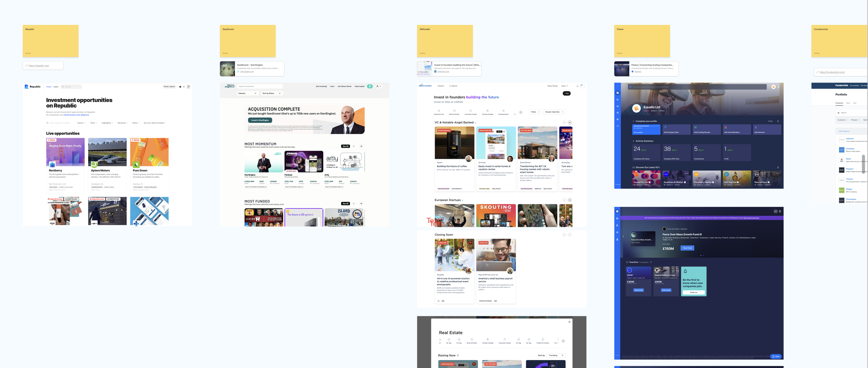Image resolution: width=868 pixels, height=368 pixels.
Task: Click the bell icon in lower Floww screenshot header
Action: pos(780,211)
